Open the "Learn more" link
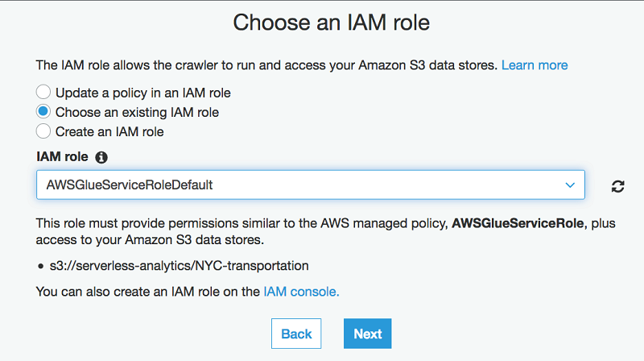 point(535,64)
